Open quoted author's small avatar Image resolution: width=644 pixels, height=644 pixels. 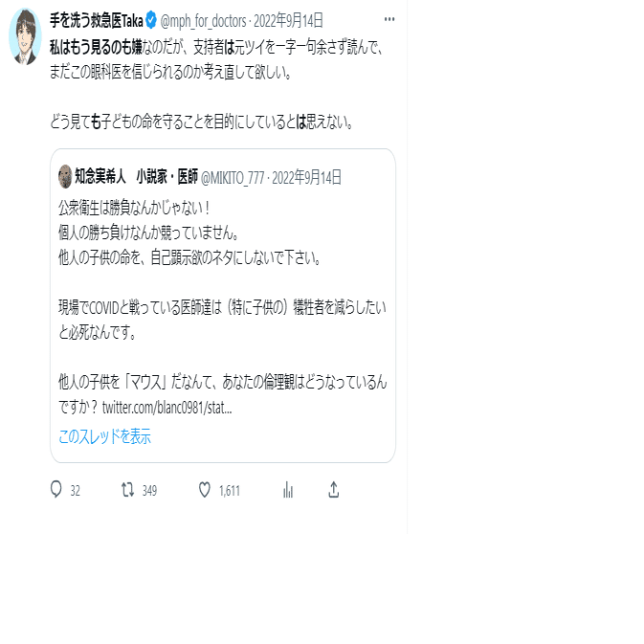pyautogui.click(x=65, y=177)
